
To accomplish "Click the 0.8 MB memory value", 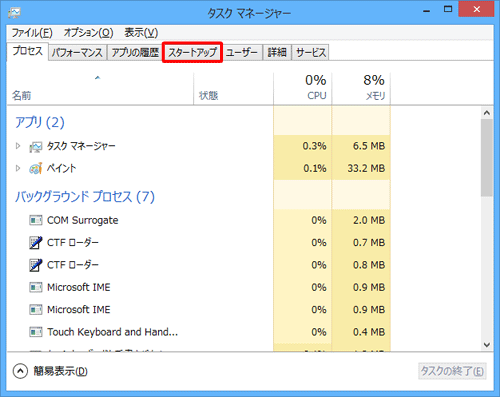I will (x=369, y=265).
